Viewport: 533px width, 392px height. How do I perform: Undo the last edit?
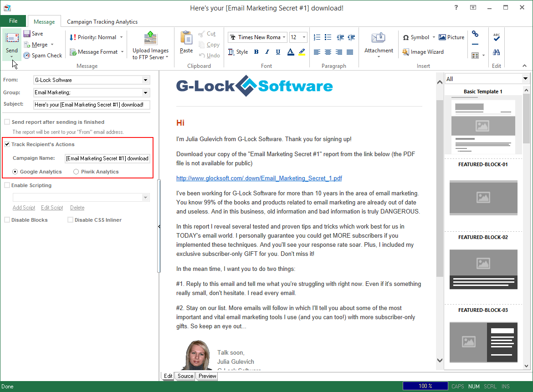point(210,56)
